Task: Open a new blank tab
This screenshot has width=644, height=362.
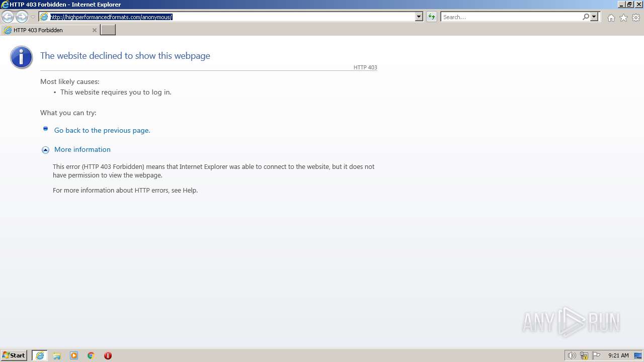Action: click(108, 30)
